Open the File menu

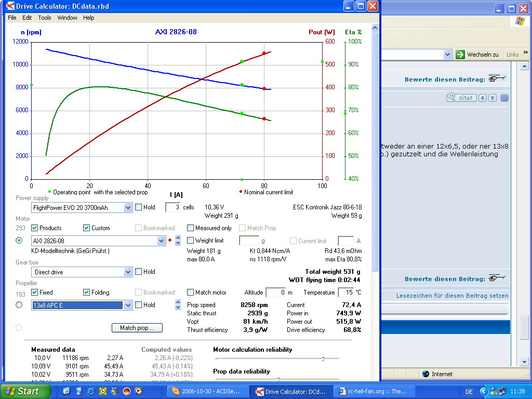point(12,18)
